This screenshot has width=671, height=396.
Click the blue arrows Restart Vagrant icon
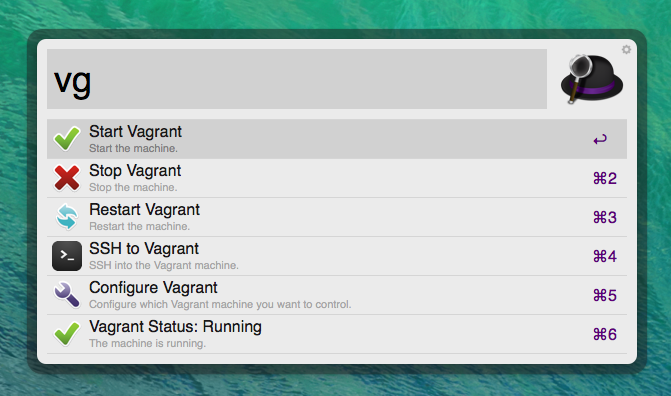coord(67,217)
